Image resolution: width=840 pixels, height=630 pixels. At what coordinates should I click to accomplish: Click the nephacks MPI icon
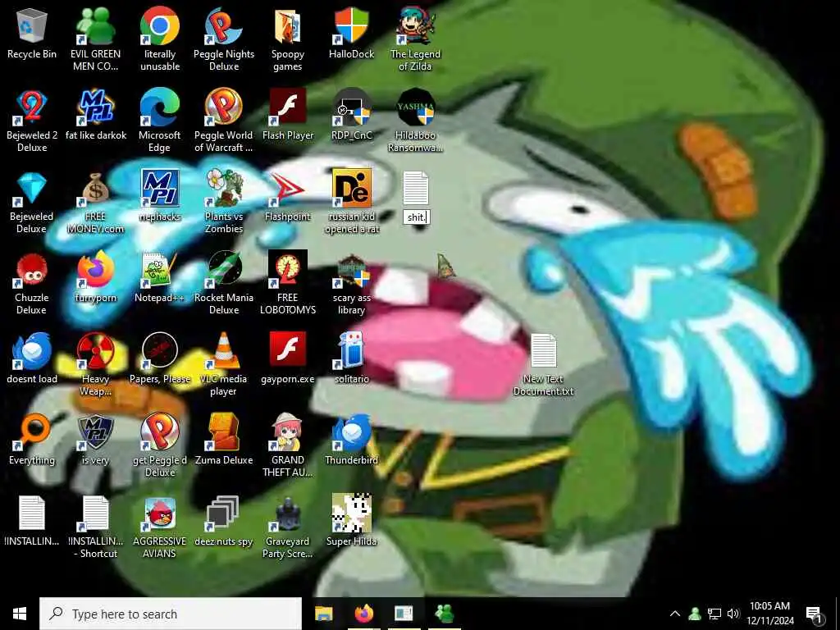[160, 188]
